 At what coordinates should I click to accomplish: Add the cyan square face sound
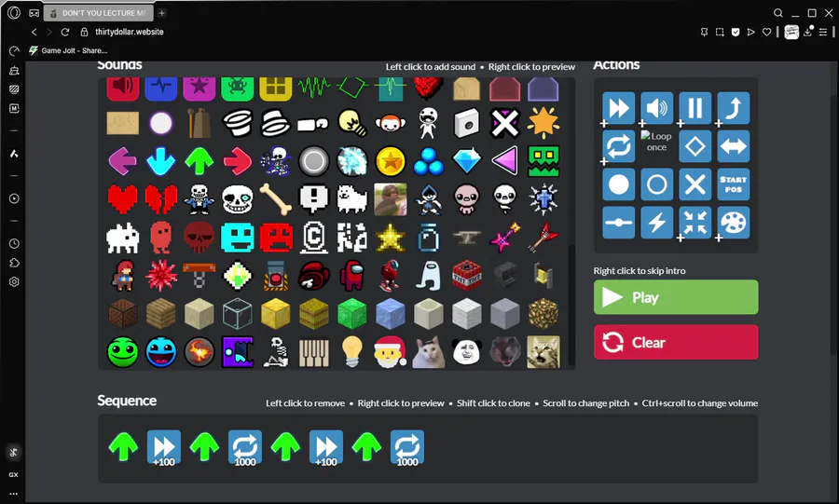click(237, 238)
